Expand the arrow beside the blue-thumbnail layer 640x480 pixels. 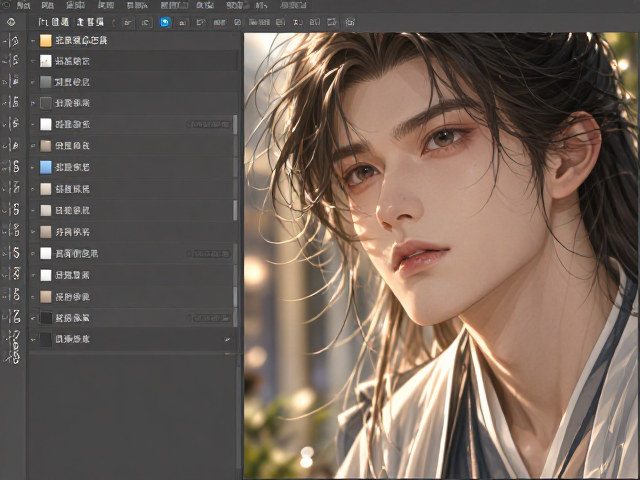33,167
